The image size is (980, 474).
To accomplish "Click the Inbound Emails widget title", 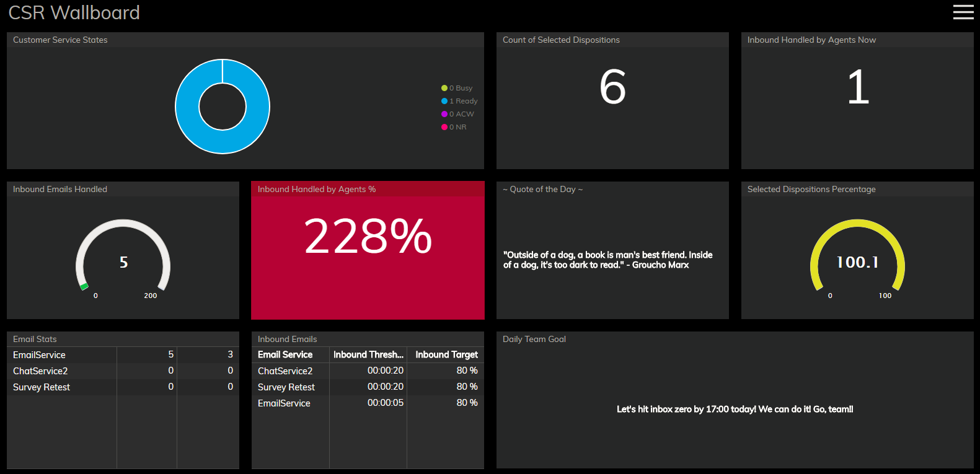I will point(287,339).
